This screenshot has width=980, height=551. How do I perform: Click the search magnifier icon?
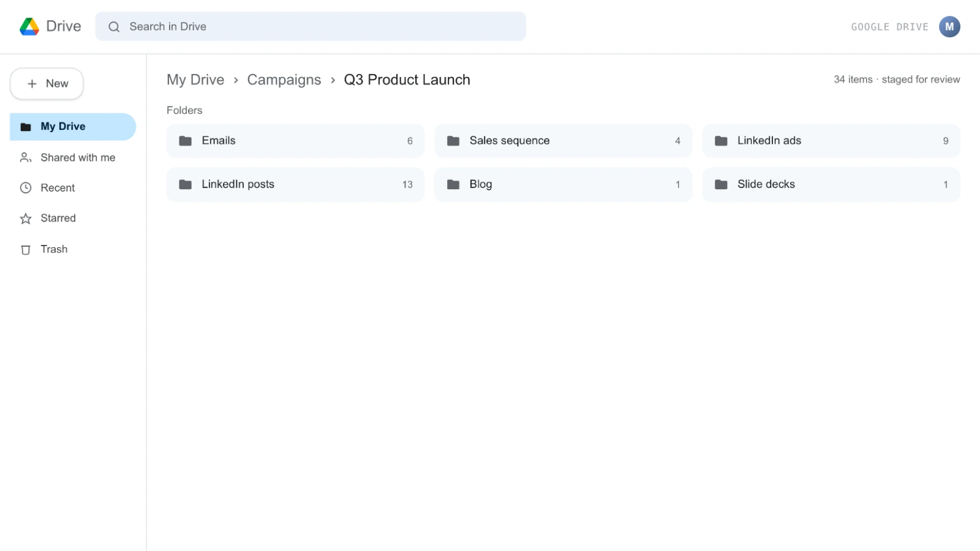tap(114, 26)
